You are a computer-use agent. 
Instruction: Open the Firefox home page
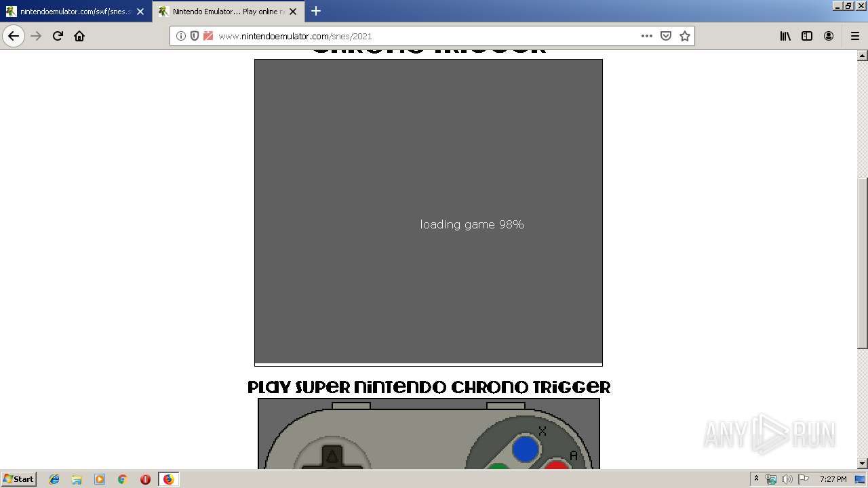click(x=79, y=36)
